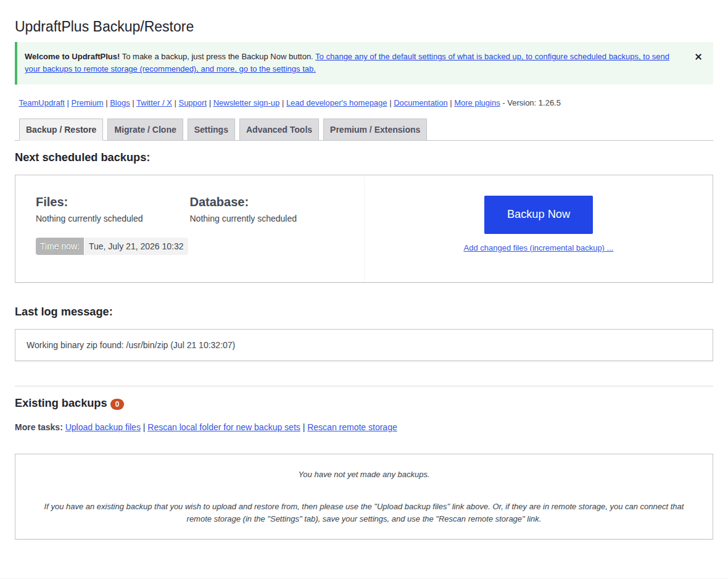Click Rescan local folder for new backup sets
This screenshot has height=579, width=728.
tap(224, 427)
